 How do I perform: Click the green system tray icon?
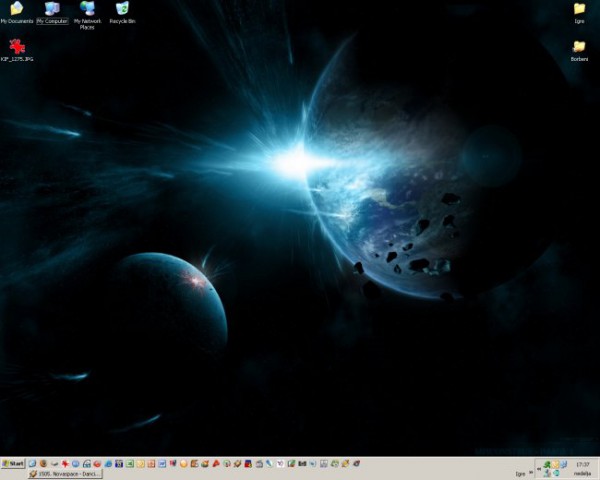[547, 464]
